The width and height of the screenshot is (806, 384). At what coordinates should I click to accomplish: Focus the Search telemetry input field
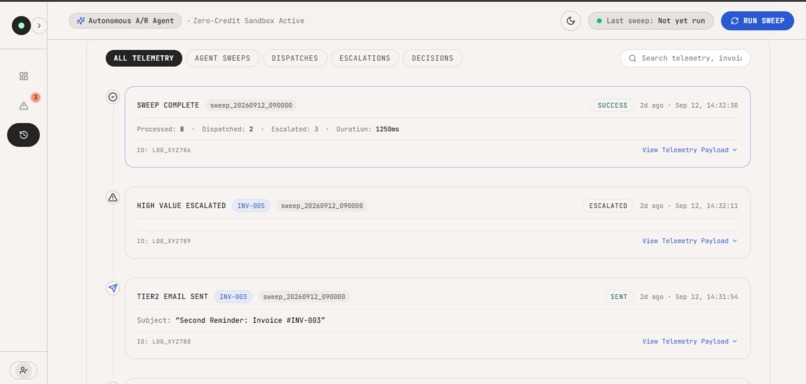pos(685,58)
